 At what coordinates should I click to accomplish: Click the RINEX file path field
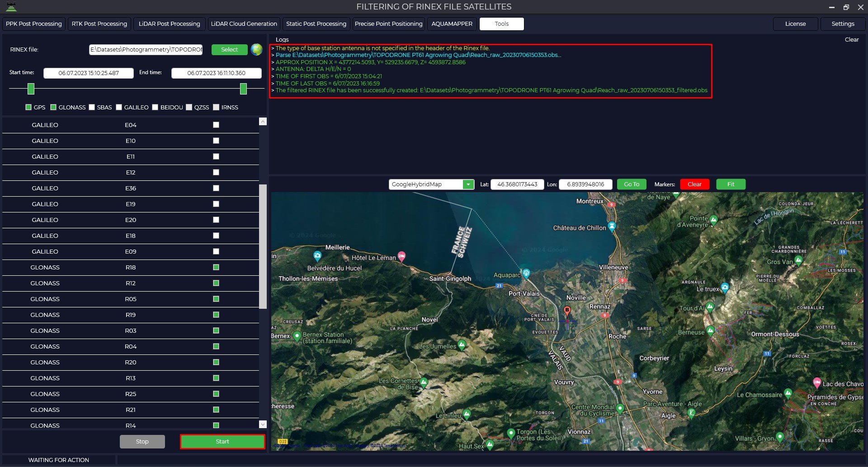coord(146,50)
